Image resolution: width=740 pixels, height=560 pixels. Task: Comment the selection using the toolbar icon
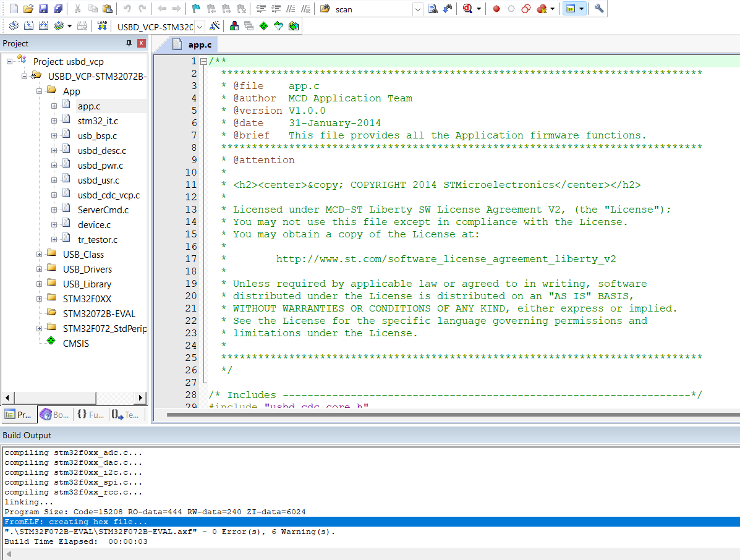291,9
